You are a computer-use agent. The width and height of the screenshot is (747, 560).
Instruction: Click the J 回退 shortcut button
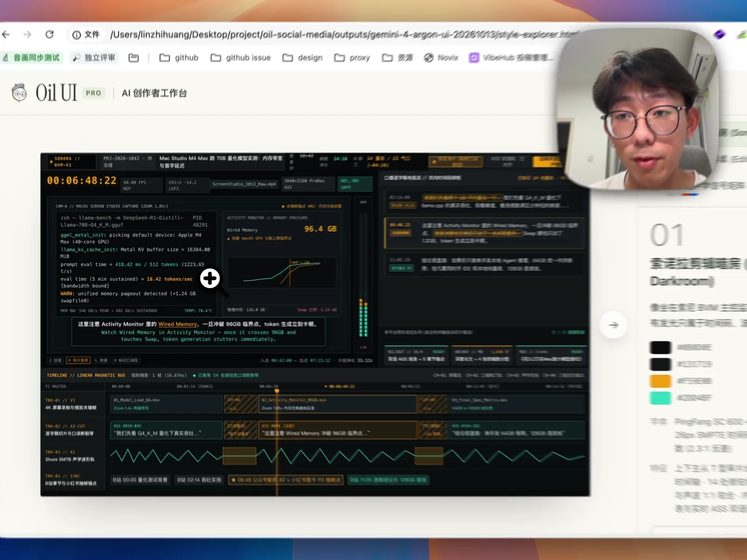tap(55, 360)
